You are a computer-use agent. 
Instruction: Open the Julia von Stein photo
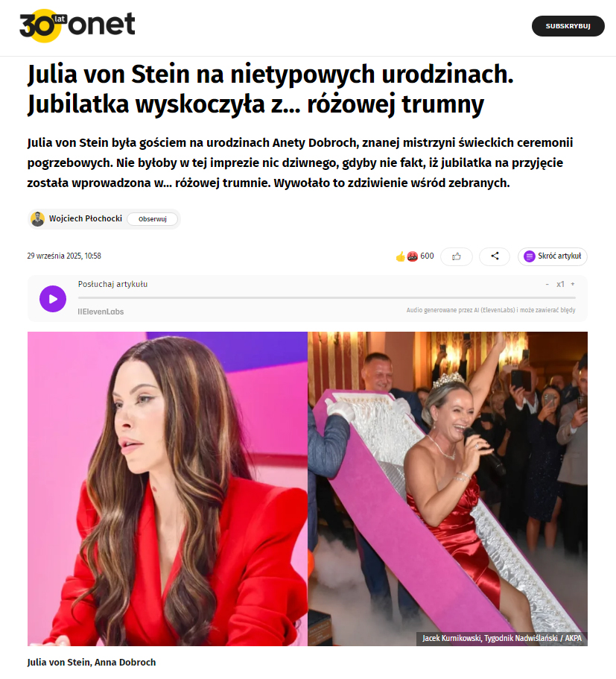pyautogui.click(x=168, y=489)
